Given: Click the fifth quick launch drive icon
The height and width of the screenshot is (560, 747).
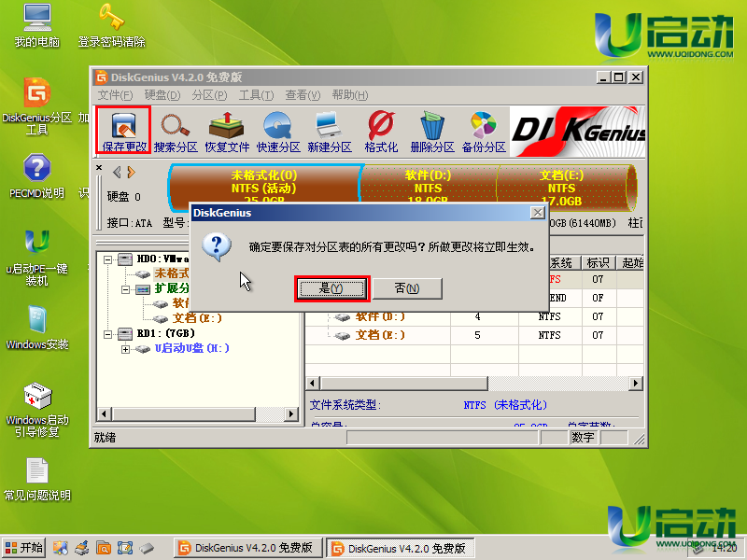Looking at the screenshot, I should [147, 548].
